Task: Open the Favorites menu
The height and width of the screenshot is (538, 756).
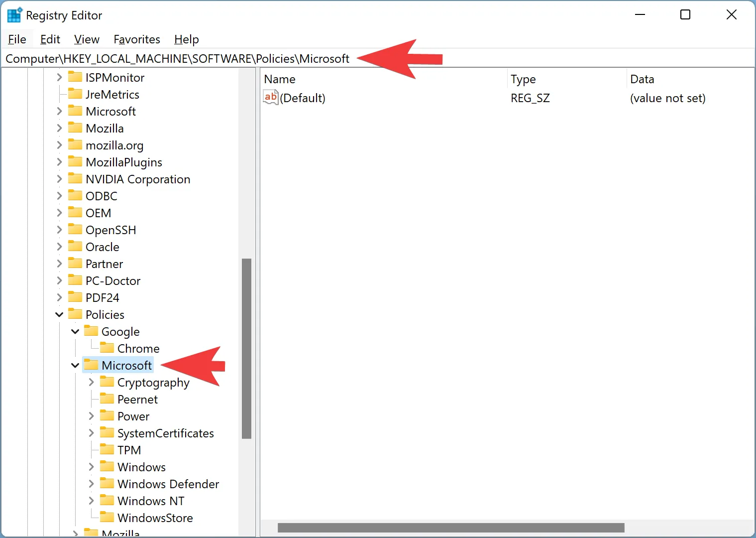Action: coord(136,39)
